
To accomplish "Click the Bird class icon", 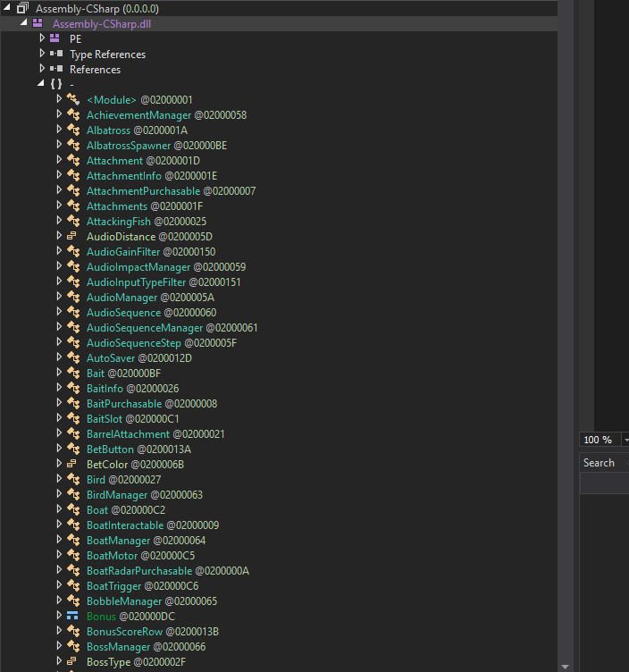I will 73,479.
